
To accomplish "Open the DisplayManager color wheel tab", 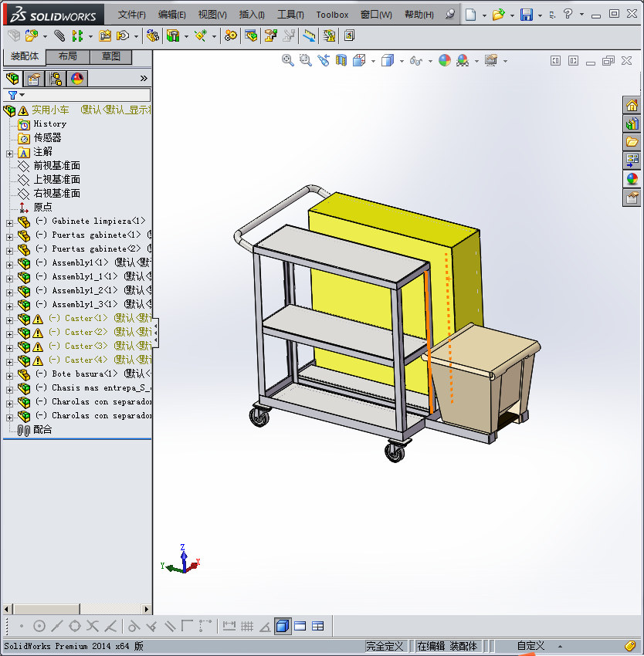I will pos(77,78).
